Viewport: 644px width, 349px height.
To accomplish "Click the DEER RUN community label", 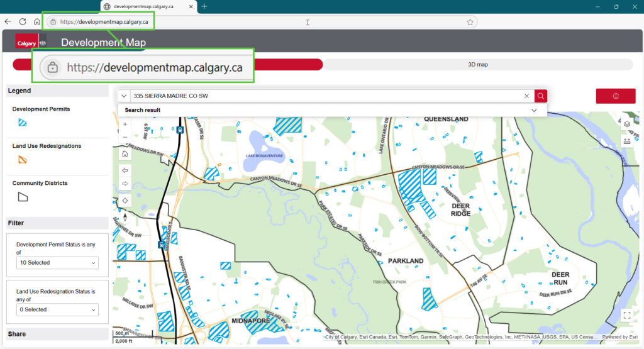I will pos(560,279).
